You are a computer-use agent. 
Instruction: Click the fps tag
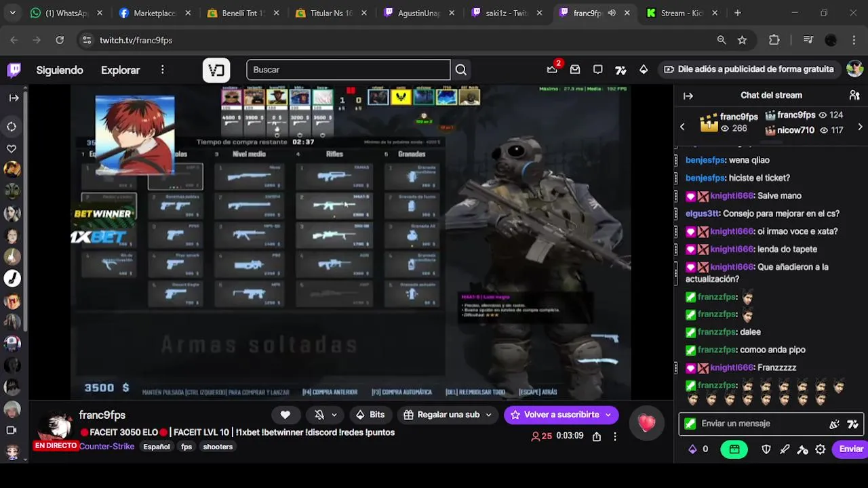pos(186,447)
